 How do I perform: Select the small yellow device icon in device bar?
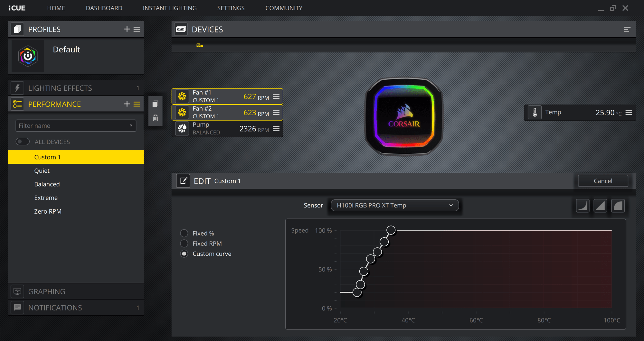tap(200, 45)
